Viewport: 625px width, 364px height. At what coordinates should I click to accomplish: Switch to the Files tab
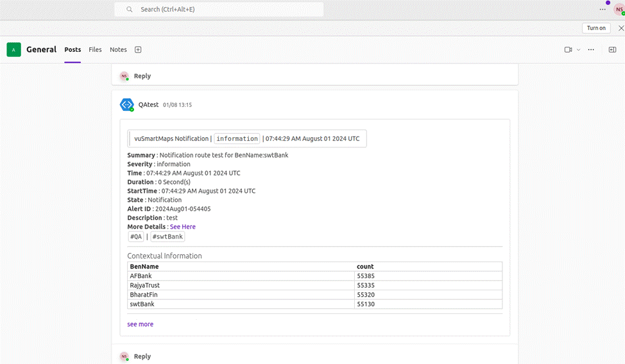point(95,49)
